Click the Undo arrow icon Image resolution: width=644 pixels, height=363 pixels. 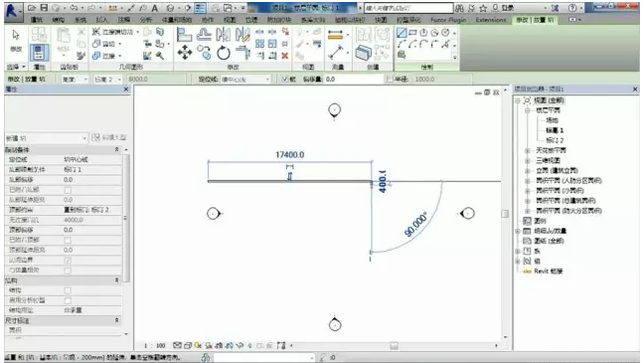[74, 8]
